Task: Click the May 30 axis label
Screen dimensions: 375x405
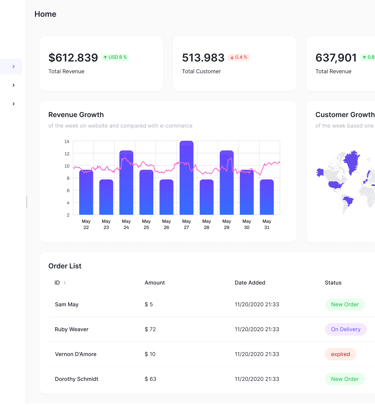Action: pos(247,224)
